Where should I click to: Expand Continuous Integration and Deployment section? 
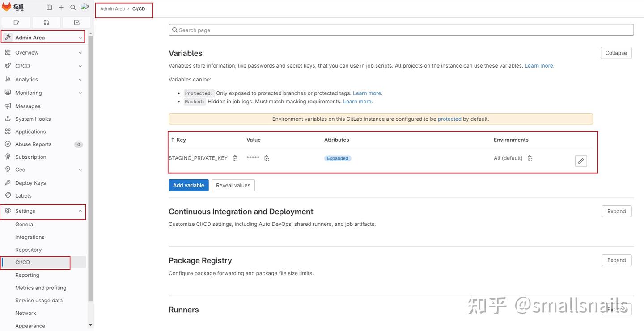616,212
